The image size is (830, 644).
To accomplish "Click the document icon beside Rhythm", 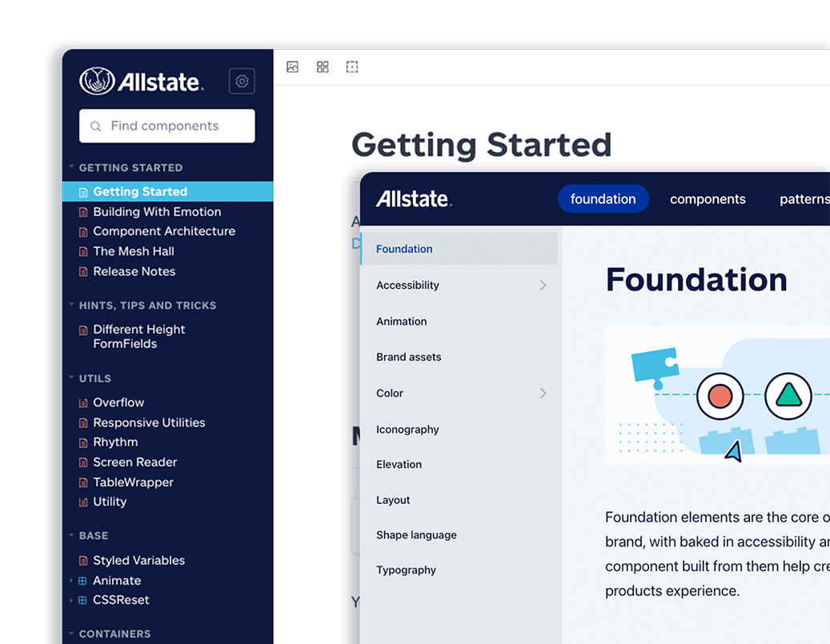I will pos(83,442).
